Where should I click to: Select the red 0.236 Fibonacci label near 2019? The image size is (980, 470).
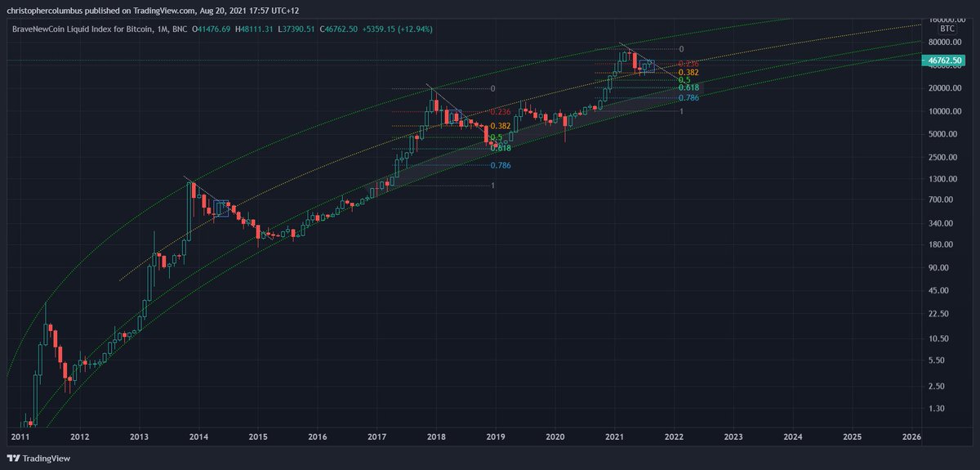501,111
